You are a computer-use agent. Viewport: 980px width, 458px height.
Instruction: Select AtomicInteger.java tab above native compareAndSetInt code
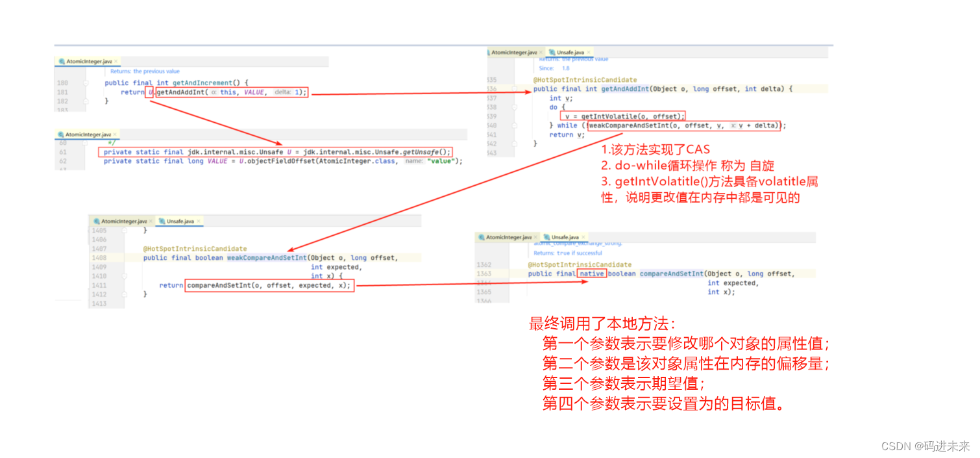(x=508, y=237)
